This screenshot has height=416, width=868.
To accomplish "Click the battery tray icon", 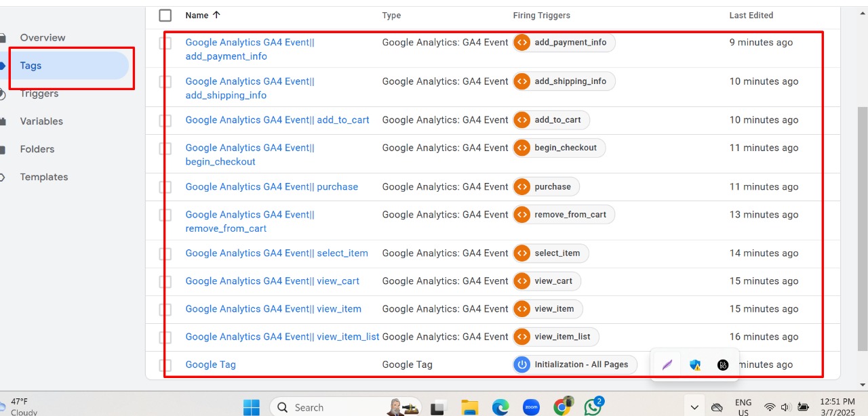I will click(x=803, y=407).
